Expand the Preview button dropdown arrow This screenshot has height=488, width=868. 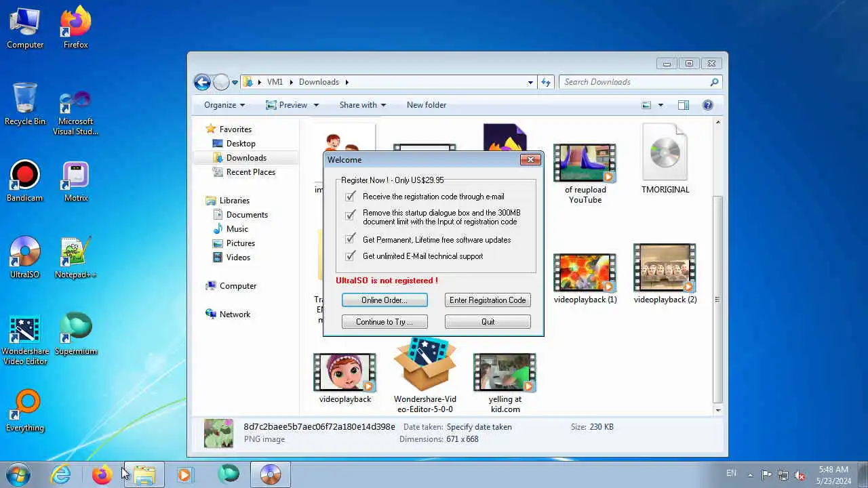315,105
